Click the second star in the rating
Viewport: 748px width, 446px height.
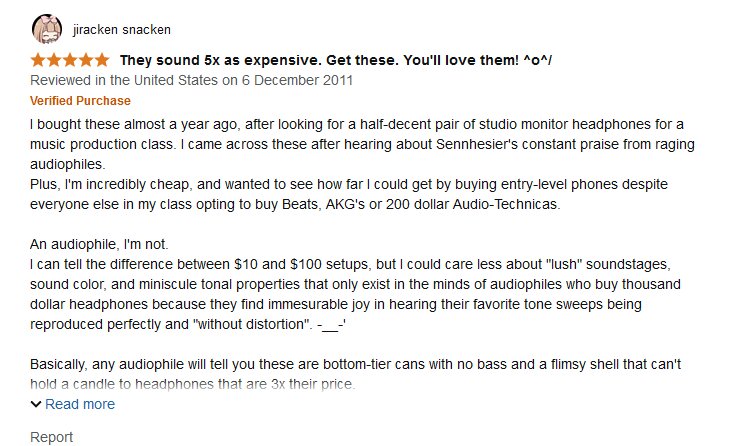[55, 60]
